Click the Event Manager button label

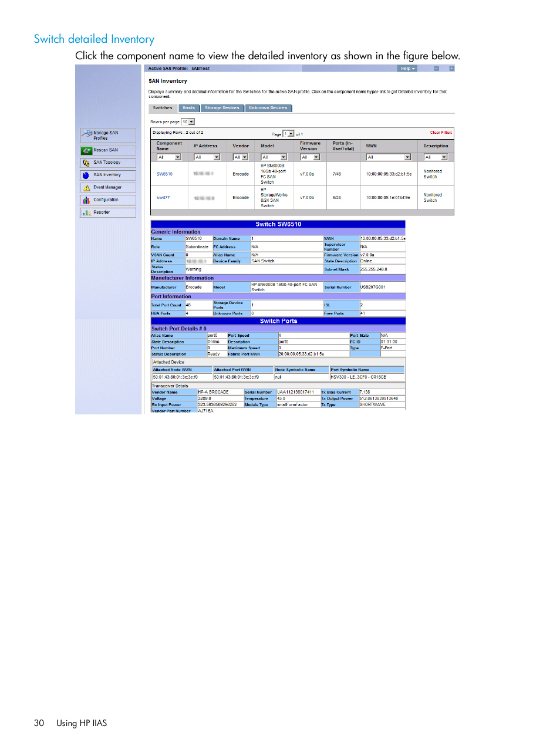click(107, 188)
